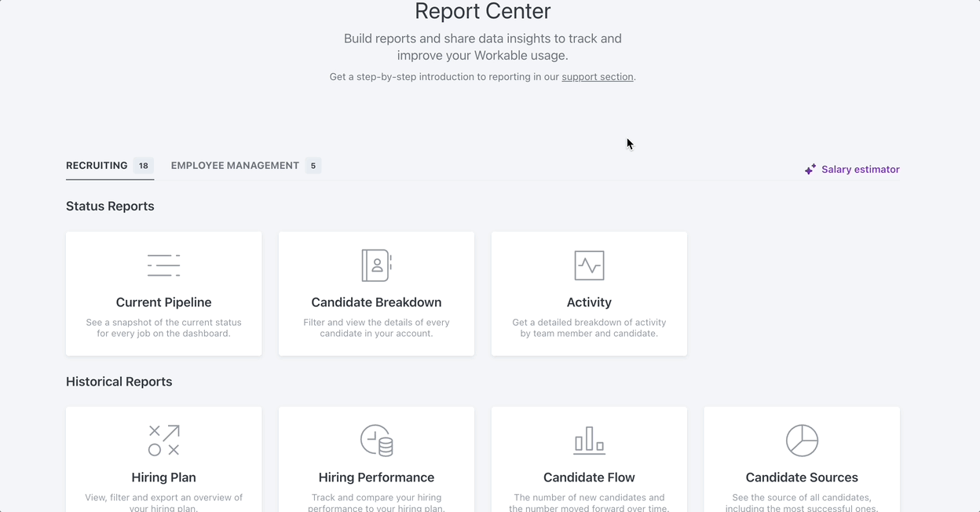
Task: Open the support section link
Action: (x=598, y=77)
